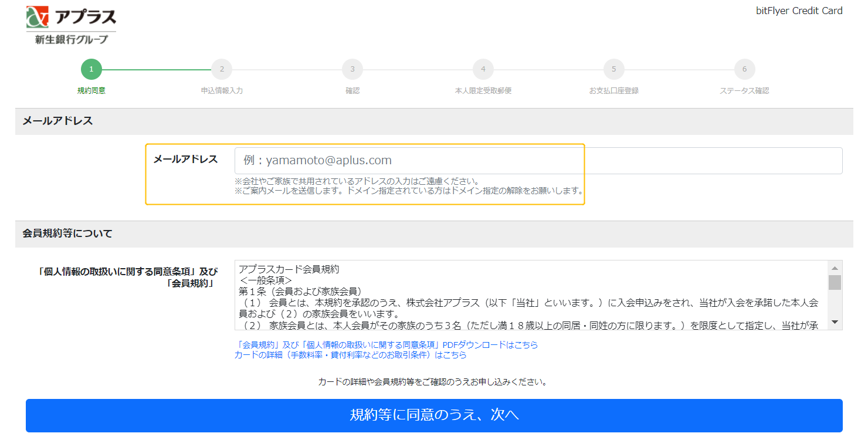This screenshot has width=868, height=440.
Task: Select step 4 circle 本人限定受取郵便
Action: click(x=483, y=70)
